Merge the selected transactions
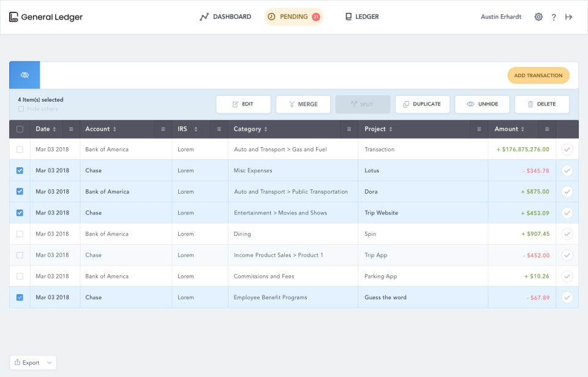This screenshot has height=377, width=588. (x=303, y=104)
